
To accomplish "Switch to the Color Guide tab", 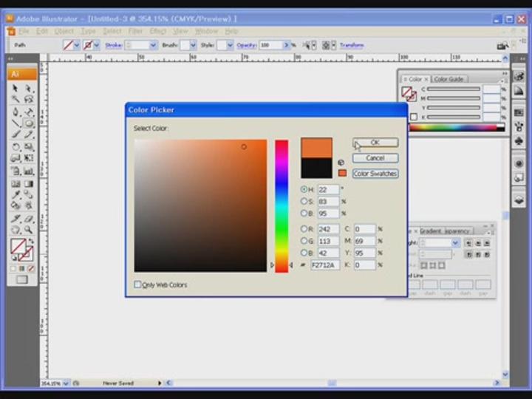I will [449, 79].
